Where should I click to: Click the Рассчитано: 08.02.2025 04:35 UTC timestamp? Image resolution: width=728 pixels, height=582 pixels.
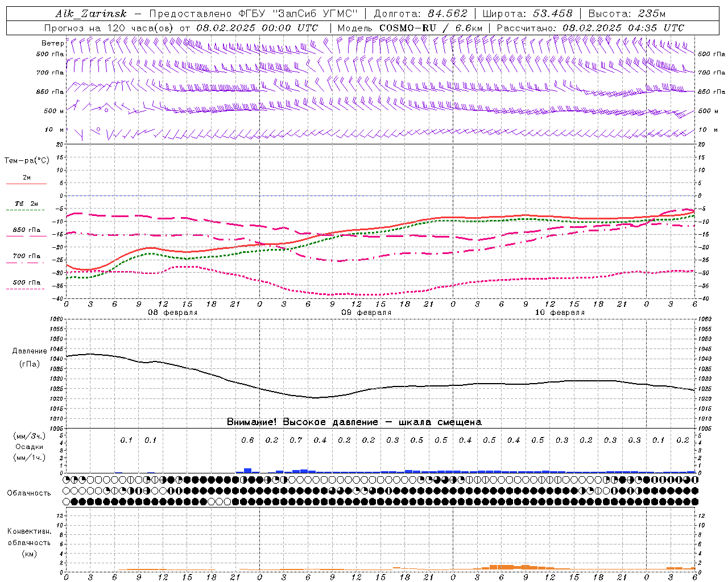pos(590,28)
